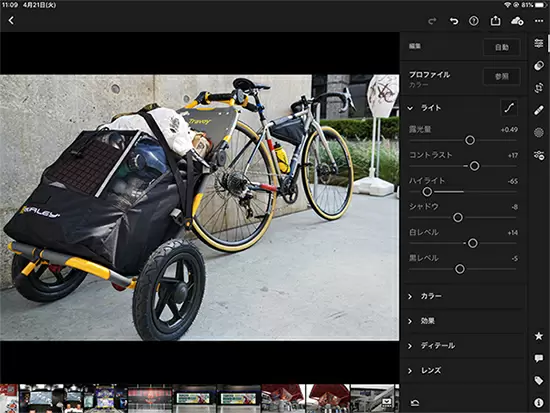Image resolution: width=550 pixels, height=413 pixels.
Task: Open the comments speech bubble icon
Action: tap(539, 358)
